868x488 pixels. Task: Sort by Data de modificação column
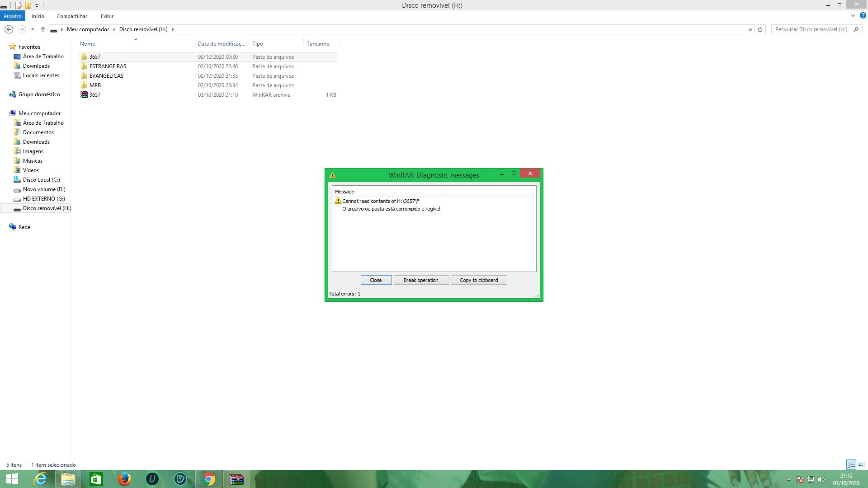(x=222, y=44)
